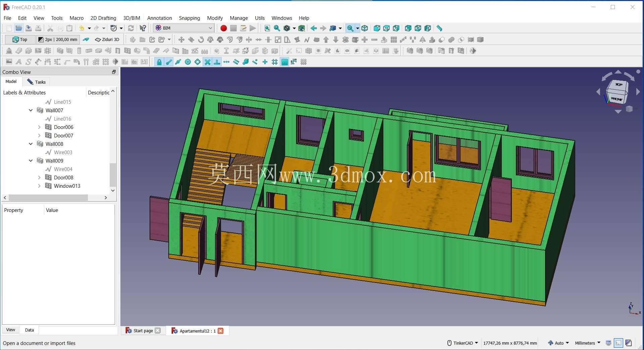Toggle snap to working plane
644x350 pixels.
(x=284, y=62)
